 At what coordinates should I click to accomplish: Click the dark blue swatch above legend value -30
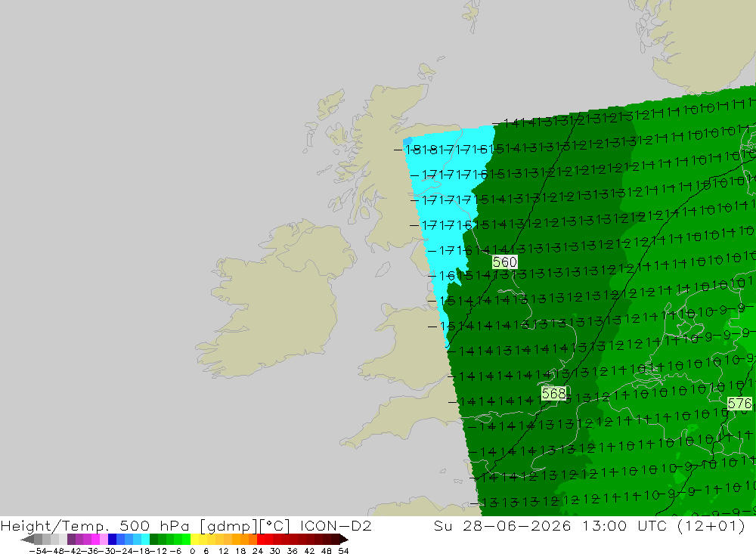(x=112, y=539)
